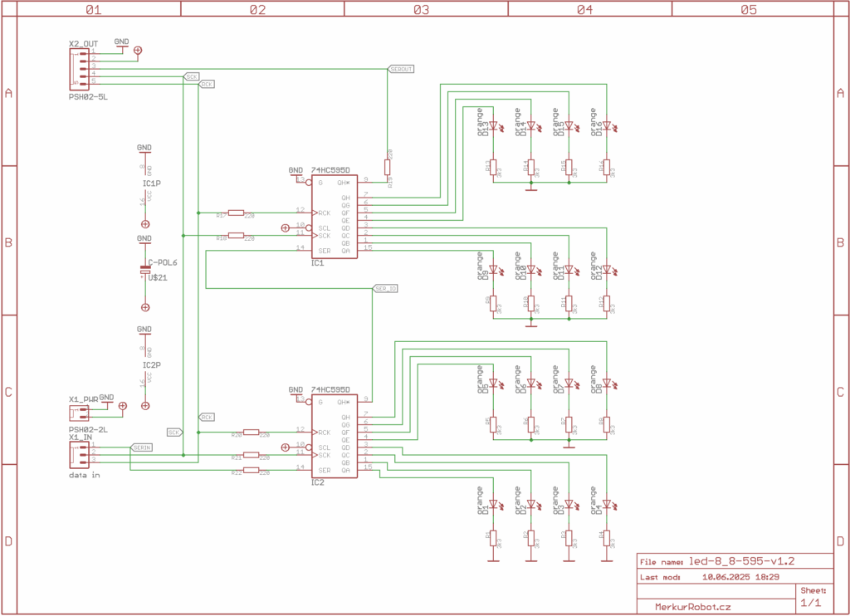Select resistor R17 on the RCK line
This screenshot has height=616, width=850.
pos(237,213)
